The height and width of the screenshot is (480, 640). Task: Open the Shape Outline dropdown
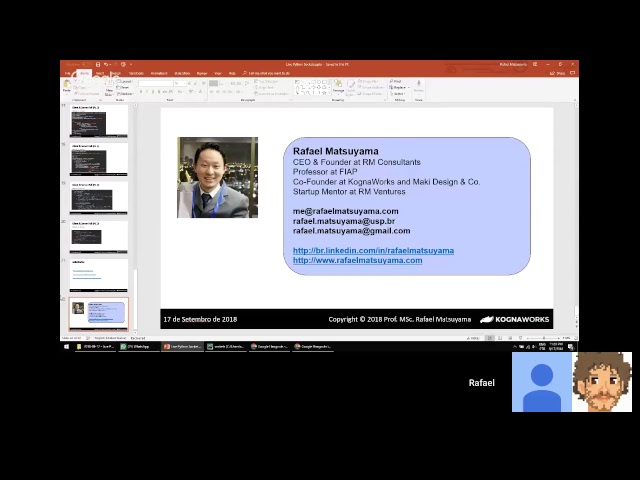tap(371, 87)
